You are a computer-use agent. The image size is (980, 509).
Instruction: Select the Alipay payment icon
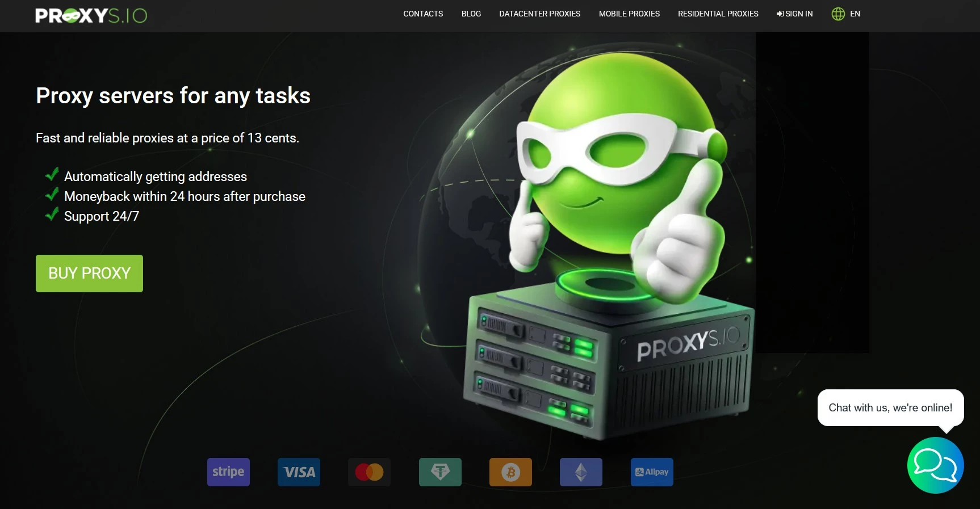(x=652, y=472)
